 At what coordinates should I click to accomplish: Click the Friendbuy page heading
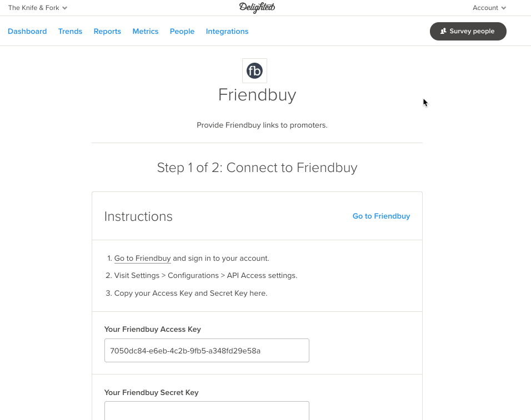257,95
